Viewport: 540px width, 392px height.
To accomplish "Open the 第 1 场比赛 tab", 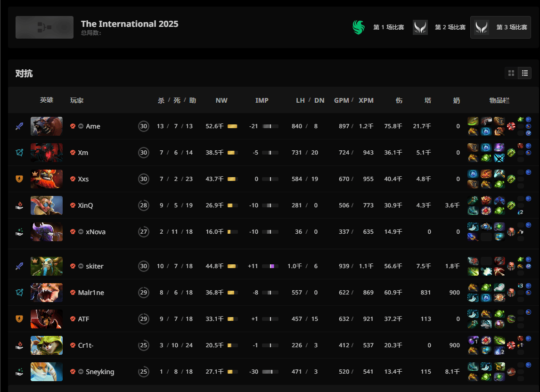I will 388,27.
